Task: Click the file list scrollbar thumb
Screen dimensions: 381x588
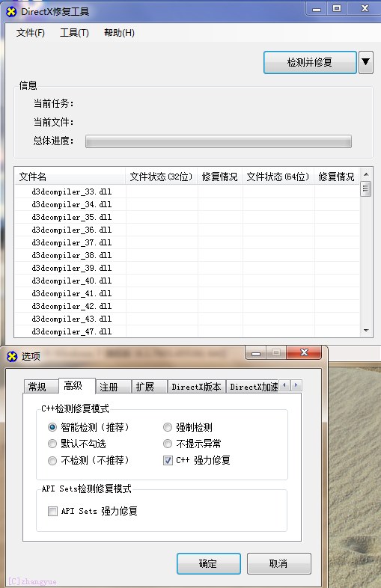Action: (x=366, y=189)
